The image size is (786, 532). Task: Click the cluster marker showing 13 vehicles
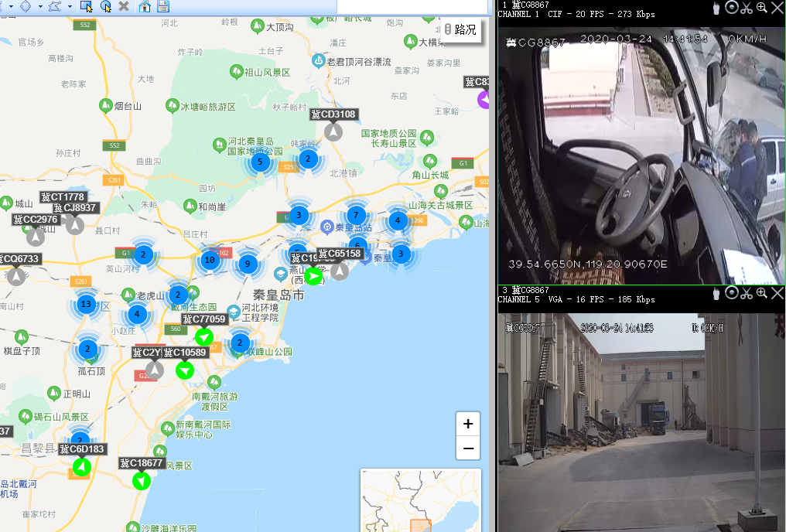(x=86, y=304)
